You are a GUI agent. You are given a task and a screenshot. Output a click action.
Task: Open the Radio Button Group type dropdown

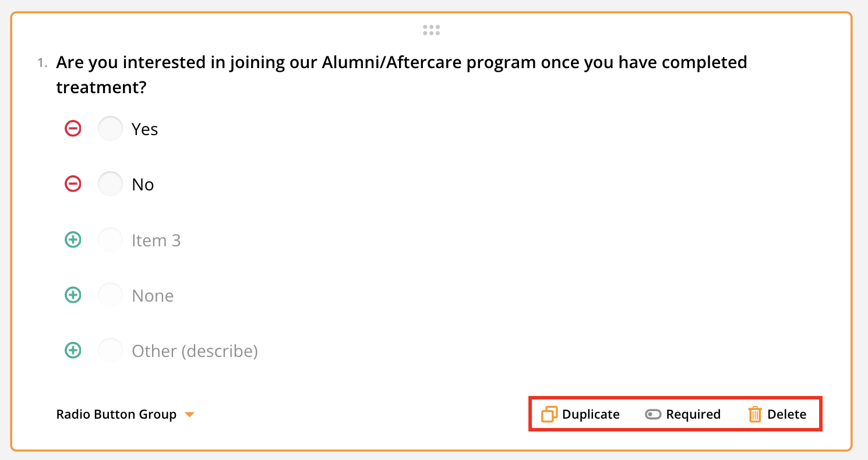(117, 415)
